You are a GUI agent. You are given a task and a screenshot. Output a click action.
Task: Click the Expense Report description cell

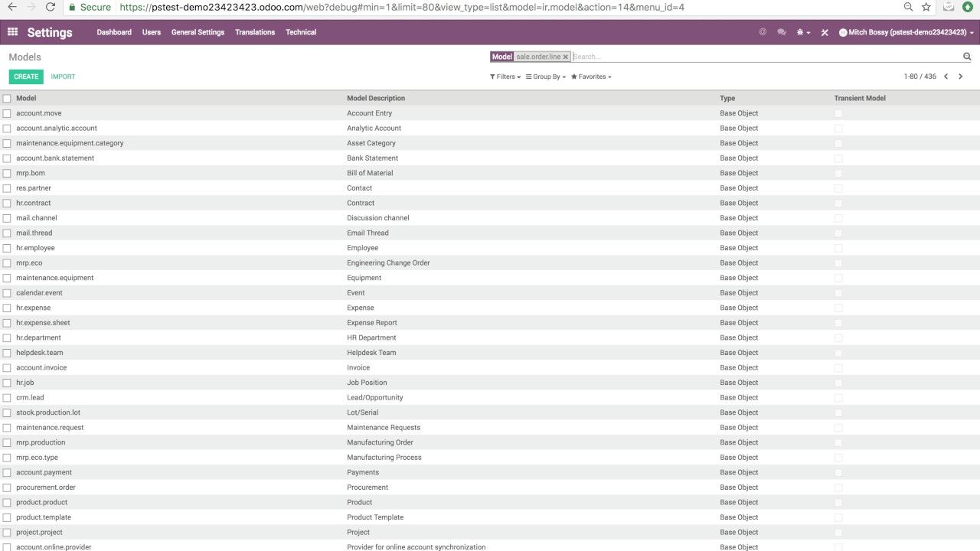coord(372,323)
